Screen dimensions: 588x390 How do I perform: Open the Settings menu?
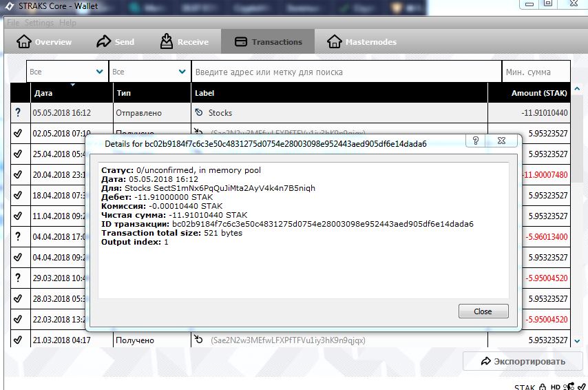click(39, 23)
